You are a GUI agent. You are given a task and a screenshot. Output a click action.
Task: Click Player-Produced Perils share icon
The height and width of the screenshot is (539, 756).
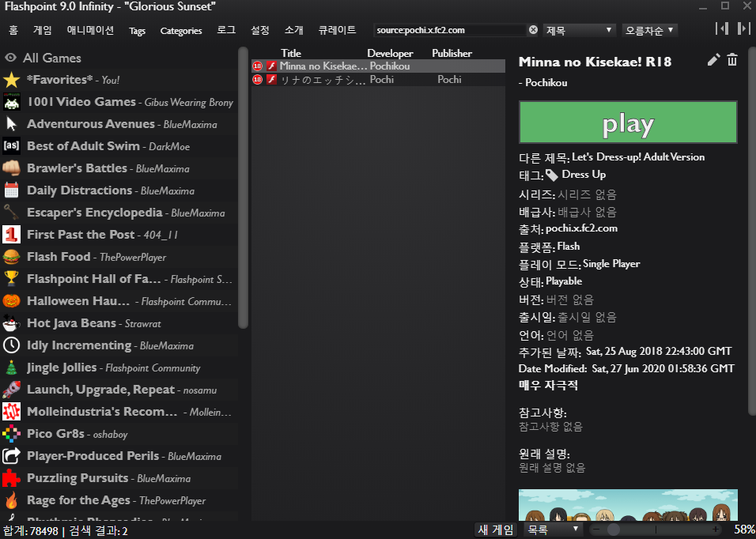coord(12,456)
